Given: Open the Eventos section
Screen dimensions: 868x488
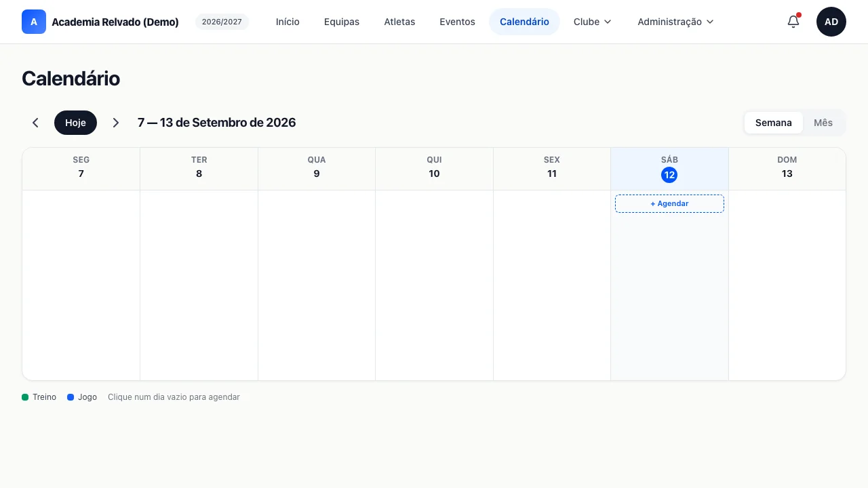Looking at the screenshot, I should (x=457, y=22).
